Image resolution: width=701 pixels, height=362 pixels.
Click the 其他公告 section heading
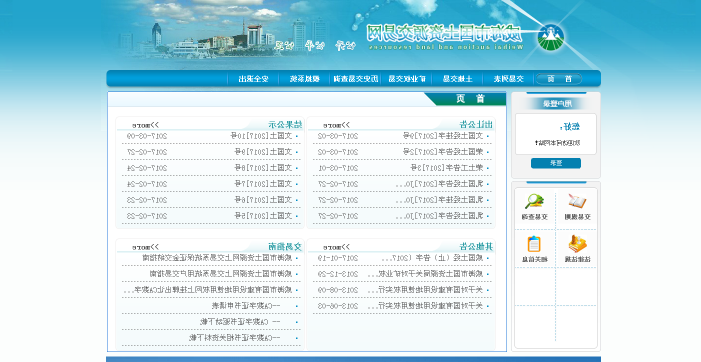(476, 246)
